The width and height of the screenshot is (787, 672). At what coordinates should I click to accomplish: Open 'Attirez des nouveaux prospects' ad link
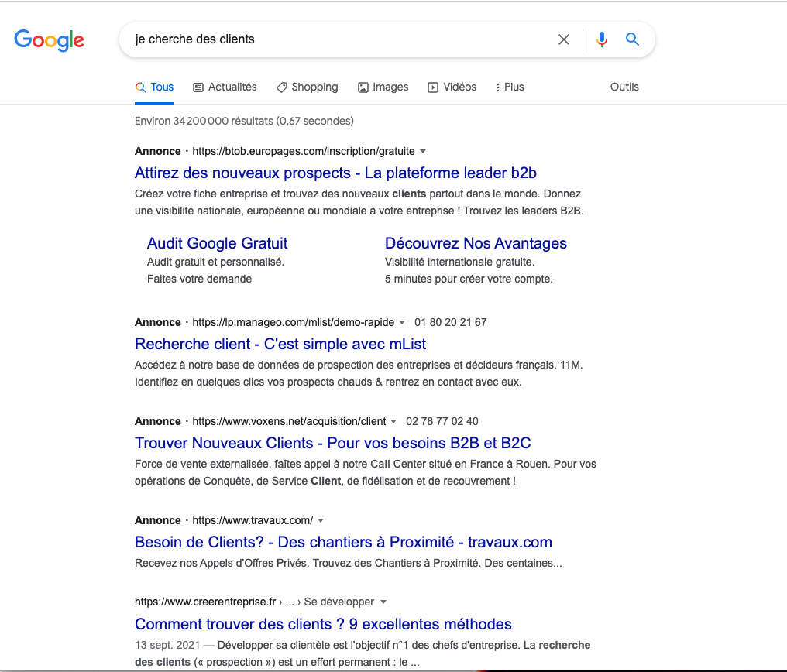(x=335, y=173)
